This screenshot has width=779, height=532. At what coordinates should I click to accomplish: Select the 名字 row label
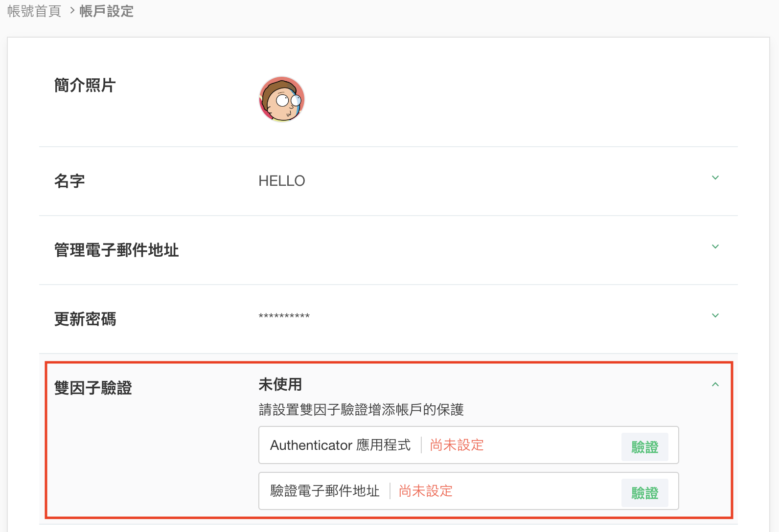point(69,181)
